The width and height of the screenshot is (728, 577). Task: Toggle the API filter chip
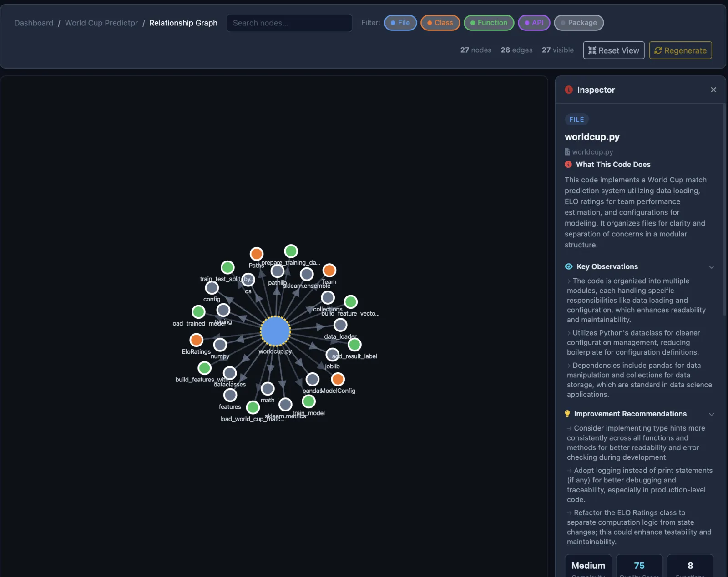[534, 23]
